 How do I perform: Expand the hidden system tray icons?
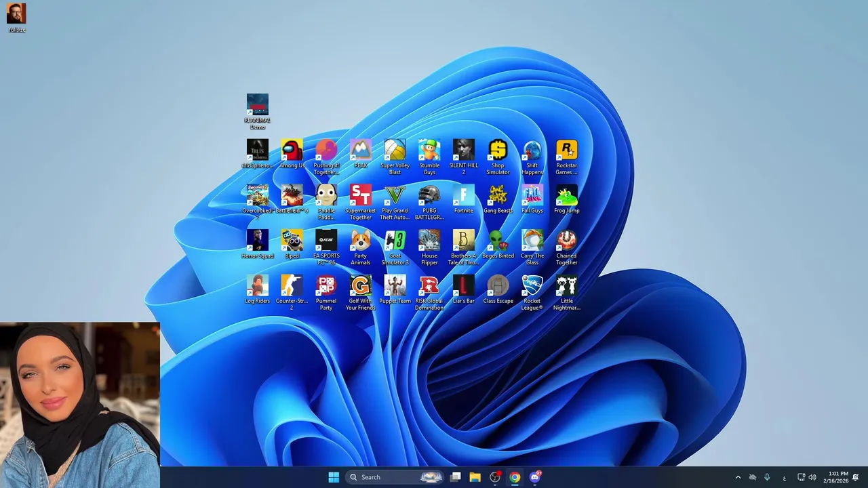(x=738, y=477)
